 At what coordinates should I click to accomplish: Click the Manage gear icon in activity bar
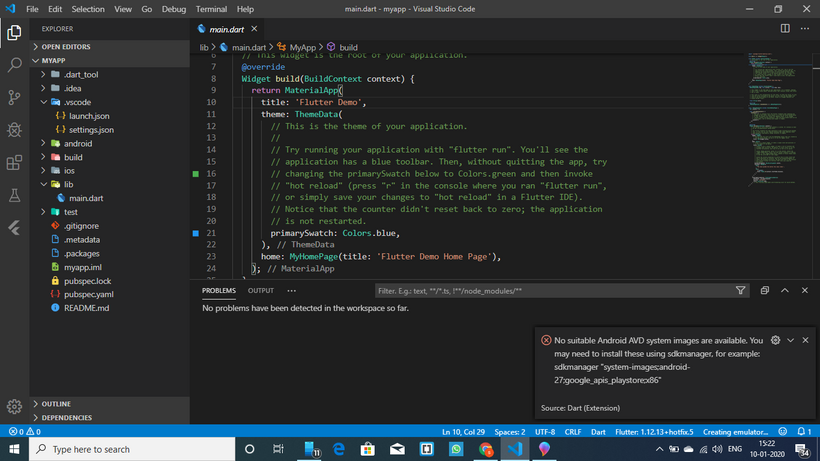(x=14, y=407)
